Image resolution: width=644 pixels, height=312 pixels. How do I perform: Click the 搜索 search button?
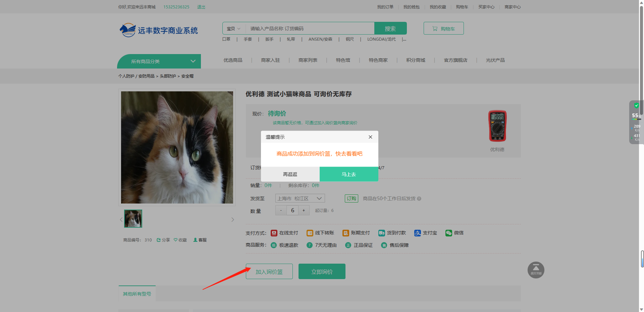(390, 29)
